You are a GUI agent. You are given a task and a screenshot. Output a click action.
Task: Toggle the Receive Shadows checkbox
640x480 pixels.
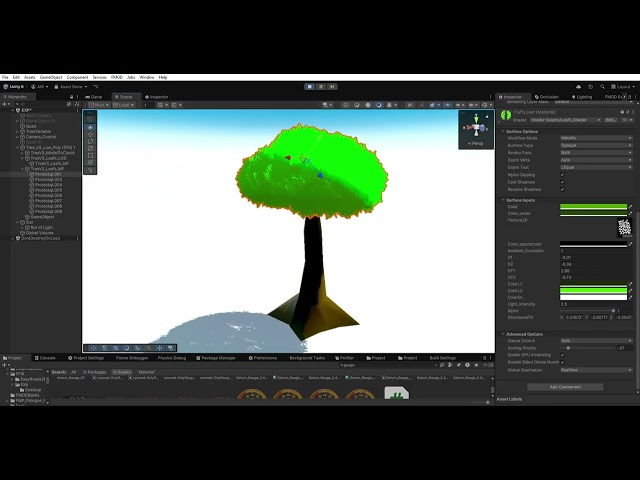coord(562,189)
